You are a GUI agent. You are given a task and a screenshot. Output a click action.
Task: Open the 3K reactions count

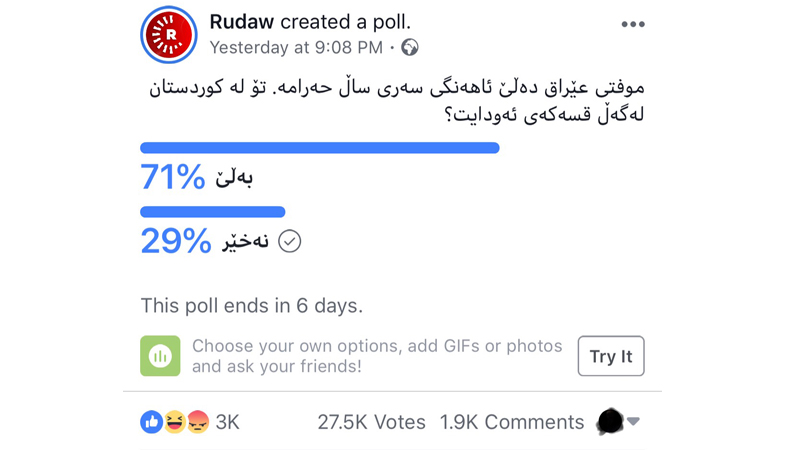click(227, 422)
